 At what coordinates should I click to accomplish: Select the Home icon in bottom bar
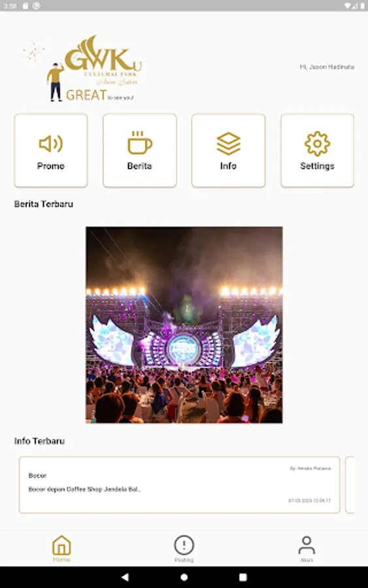[x=61, y=545]
